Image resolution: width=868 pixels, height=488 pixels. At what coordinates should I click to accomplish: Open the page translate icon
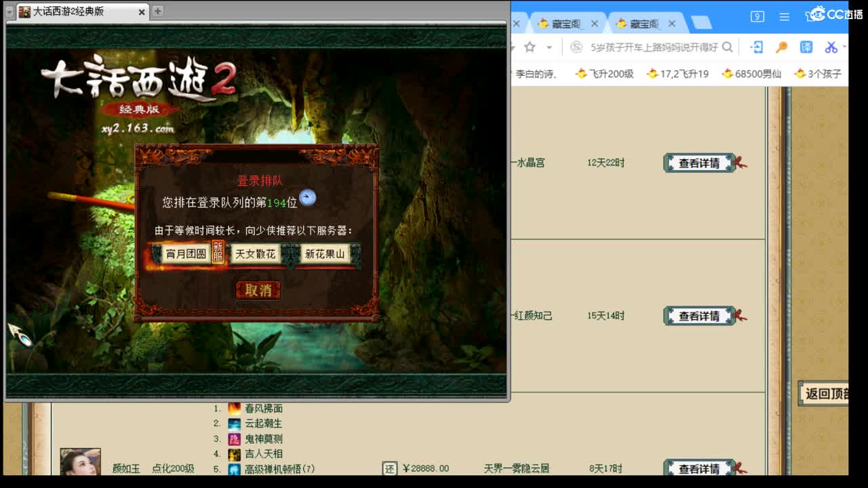point(806,47)
